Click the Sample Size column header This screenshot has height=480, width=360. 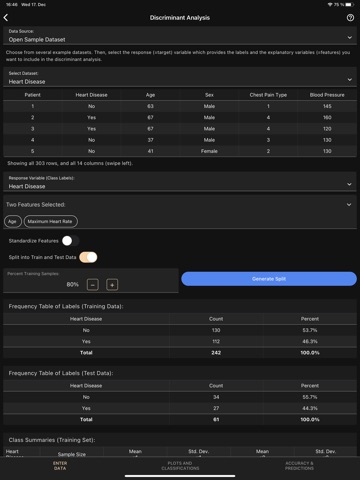(x=72, y=454)
